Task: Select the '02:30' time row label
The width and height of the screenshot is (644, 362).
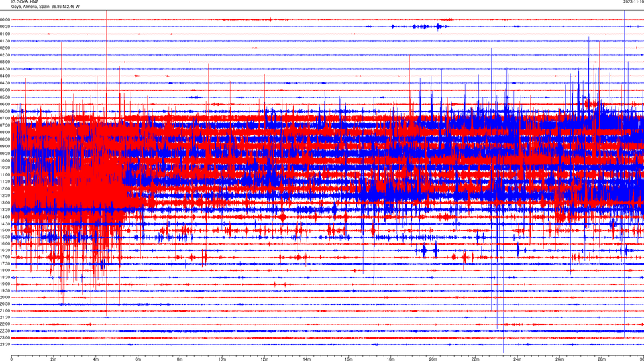Action: click(5, 55)
